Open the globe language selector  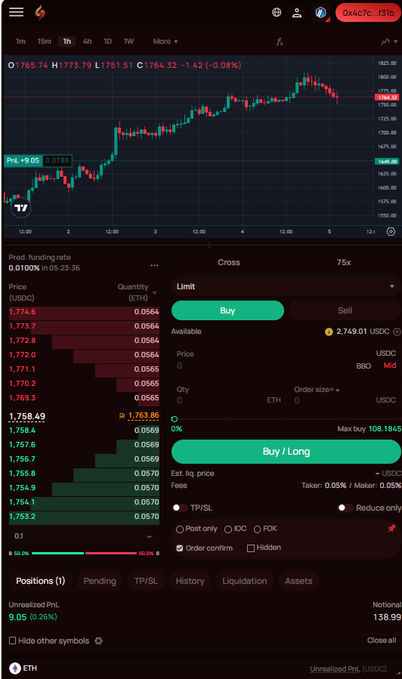(x=276, y=13)
